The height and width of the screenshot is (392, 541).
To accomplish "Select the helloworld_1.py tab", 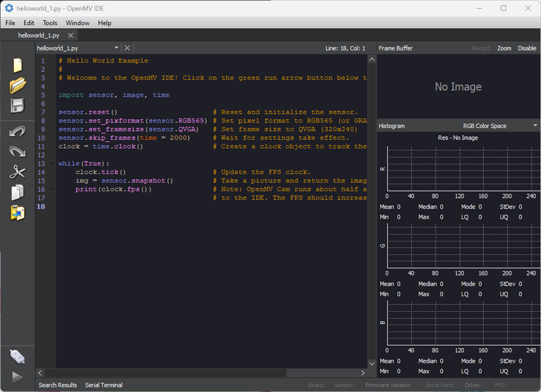I will click(39, 35).
